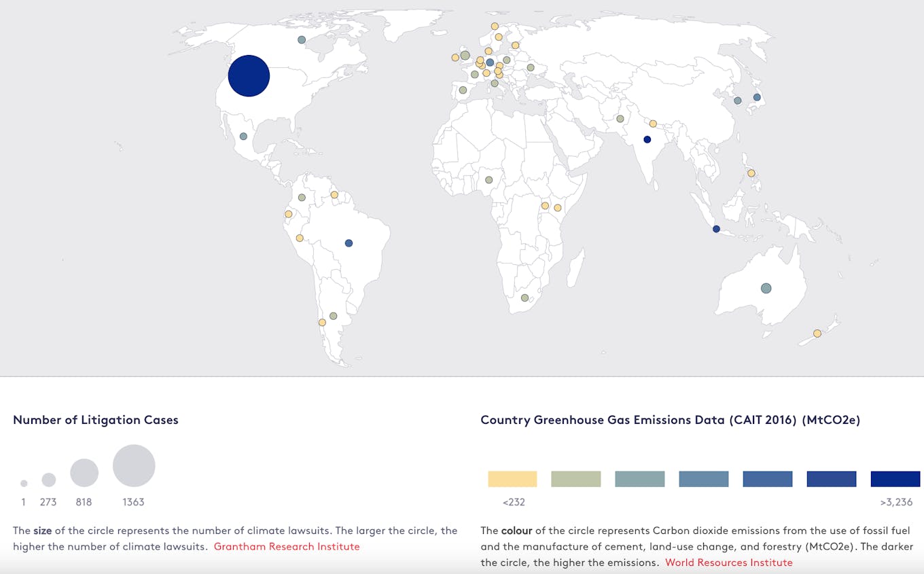Select the Nigeria circle marker
The image size is (924, 574).
coord(488,180)
